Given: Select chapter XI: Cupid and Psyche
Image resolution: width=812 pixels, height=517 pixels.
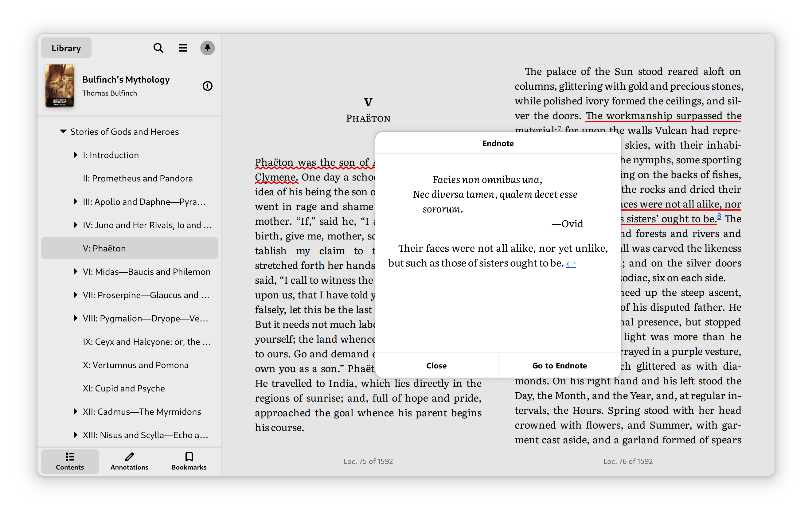Looking at the screenshot, I should (x=124, y=388).
